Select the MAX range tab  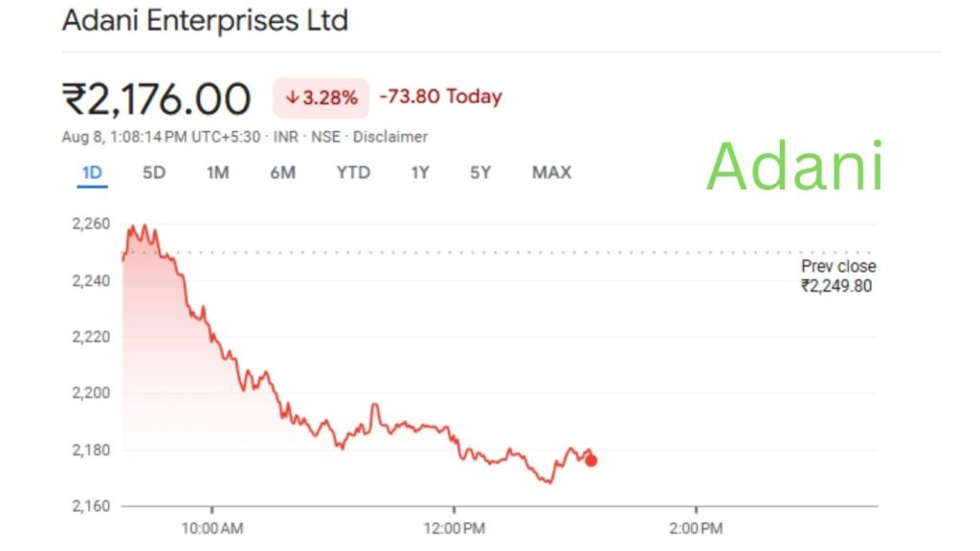(x=551, y=173)
